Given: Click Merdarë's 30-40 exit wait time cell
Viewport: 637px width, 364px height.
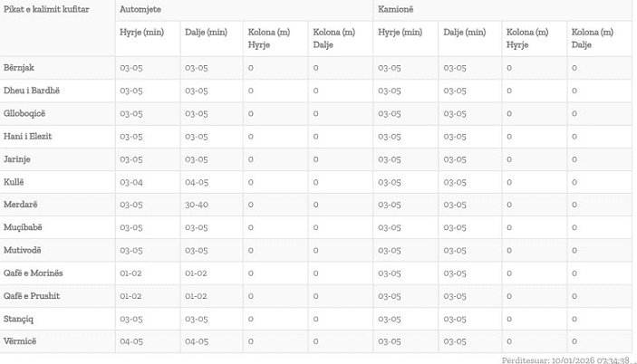Looking at the screenshot, I should pyautogui.click(x=197, y=205).
